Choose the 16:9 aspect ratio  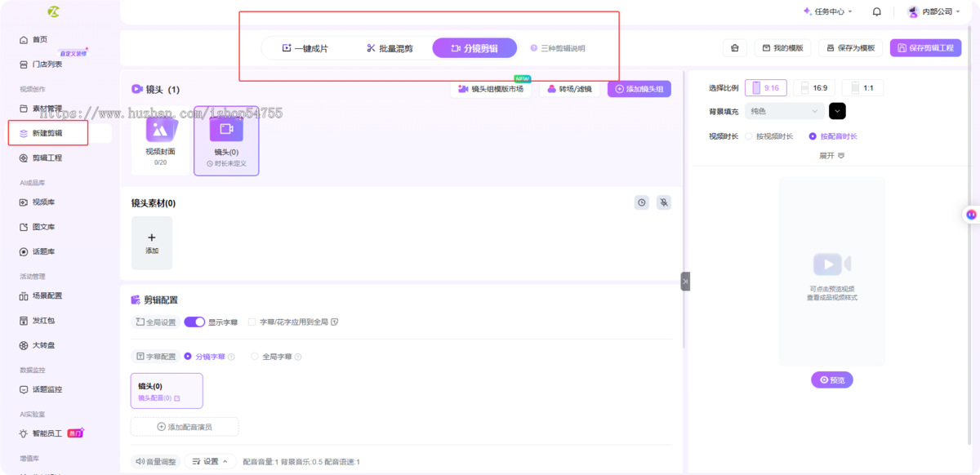pos(814,87)
